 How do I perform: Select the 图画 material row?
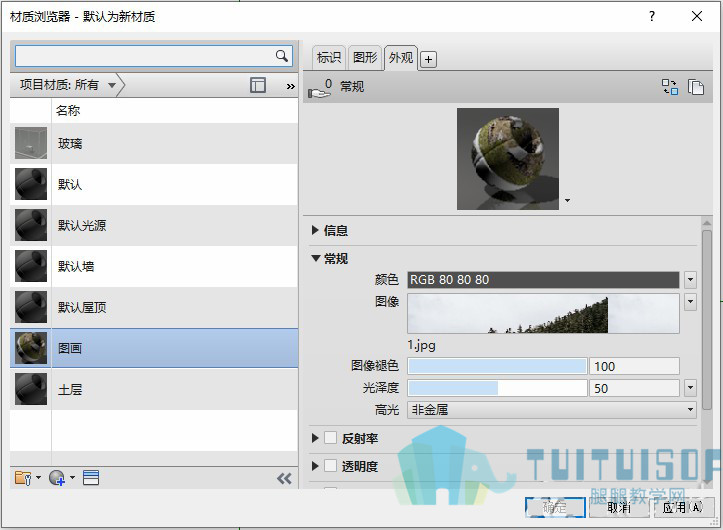[x=154, y=348]
